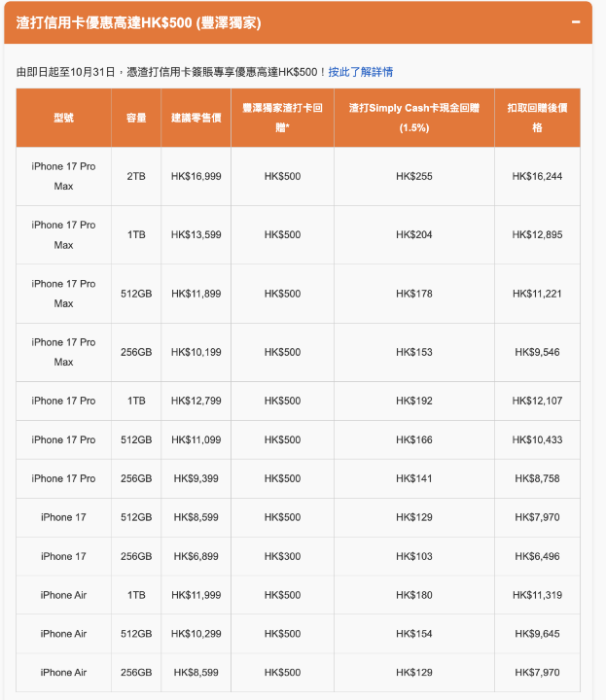The width and height of the screenshot is (606, 700).
Task: Click the HK$8,758 final price
Action: pyautogui.click(x=537, y=478)
